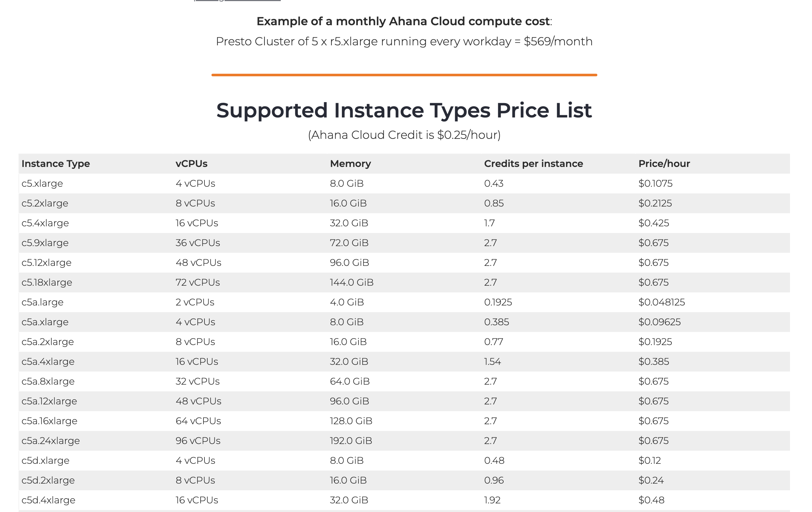Click the c5.2xlarge price of $0.2125
This screenshot has height=512, width=812.
654,203
